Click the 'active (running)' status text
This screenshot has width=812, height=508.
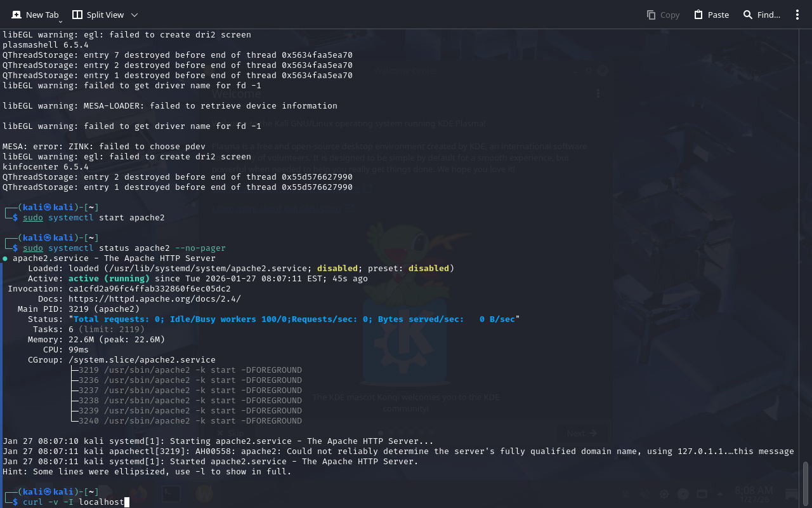click(108, 279)
